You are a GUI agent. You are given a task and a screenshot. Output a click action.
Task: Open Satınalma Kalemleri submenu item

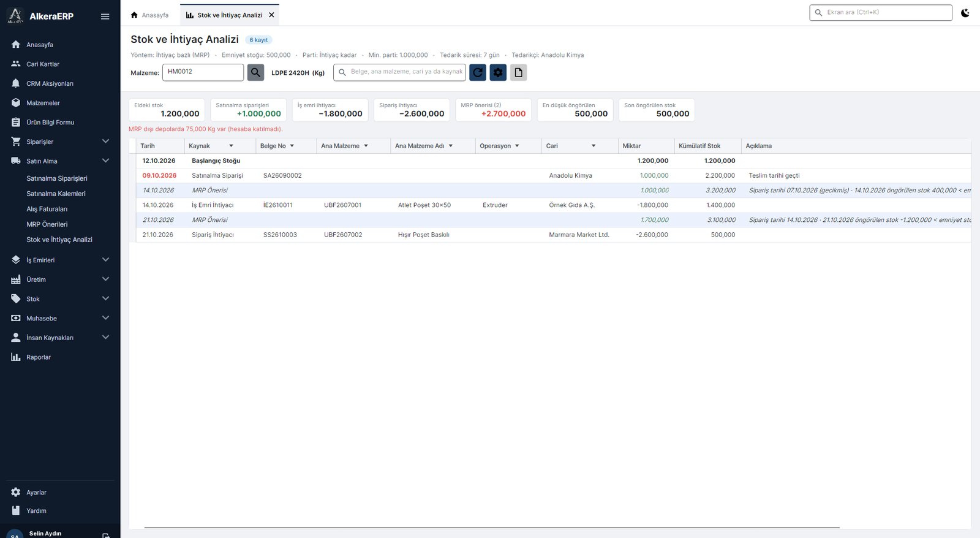pos(56,194)
